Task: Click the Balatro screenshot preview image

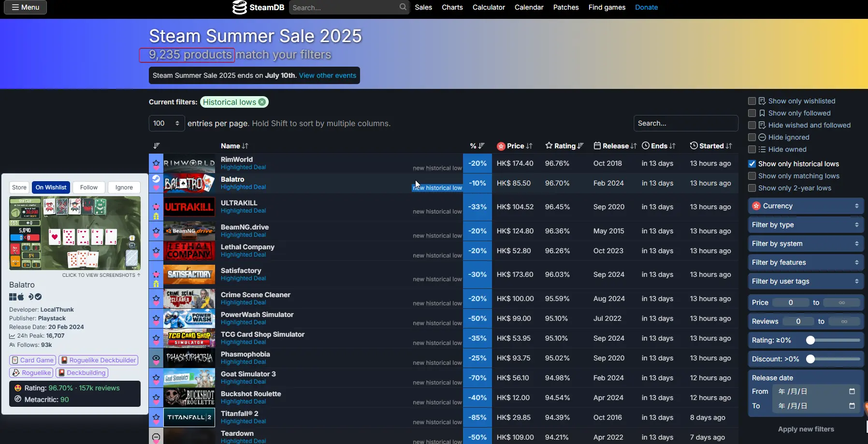Action: point(75,233)
